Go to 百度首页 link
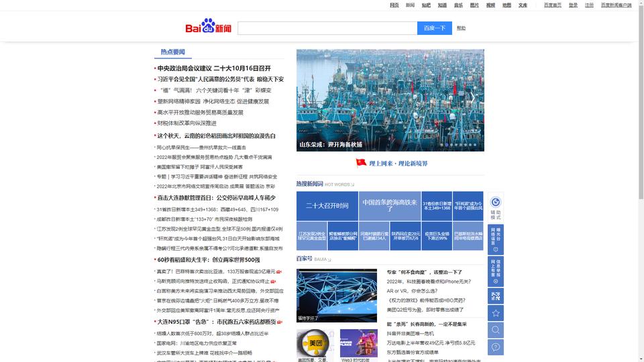 (552, 5)
